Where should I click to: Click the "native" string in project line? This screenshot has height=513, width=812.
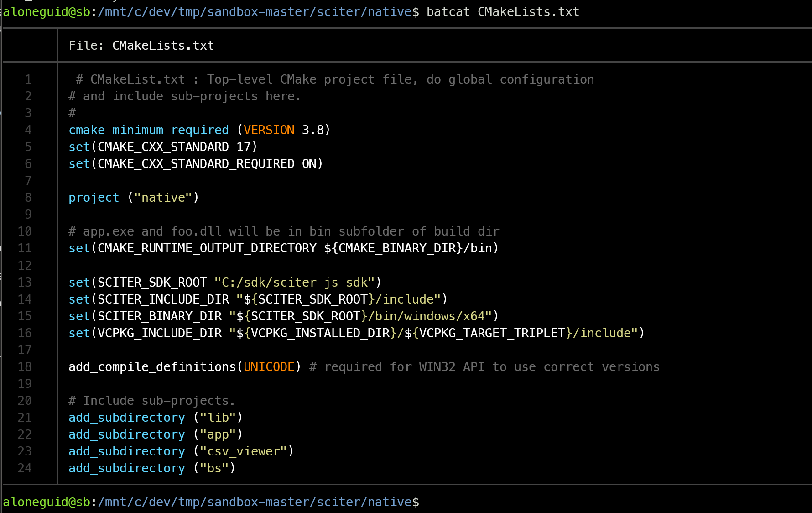[163, 198]
